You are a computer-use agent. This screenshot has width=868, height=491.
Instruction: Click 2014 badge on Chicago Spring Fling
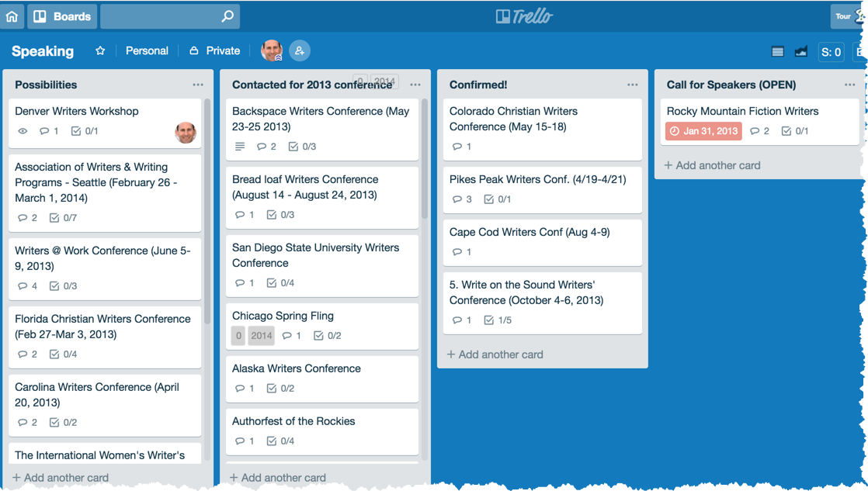(262, 336)
